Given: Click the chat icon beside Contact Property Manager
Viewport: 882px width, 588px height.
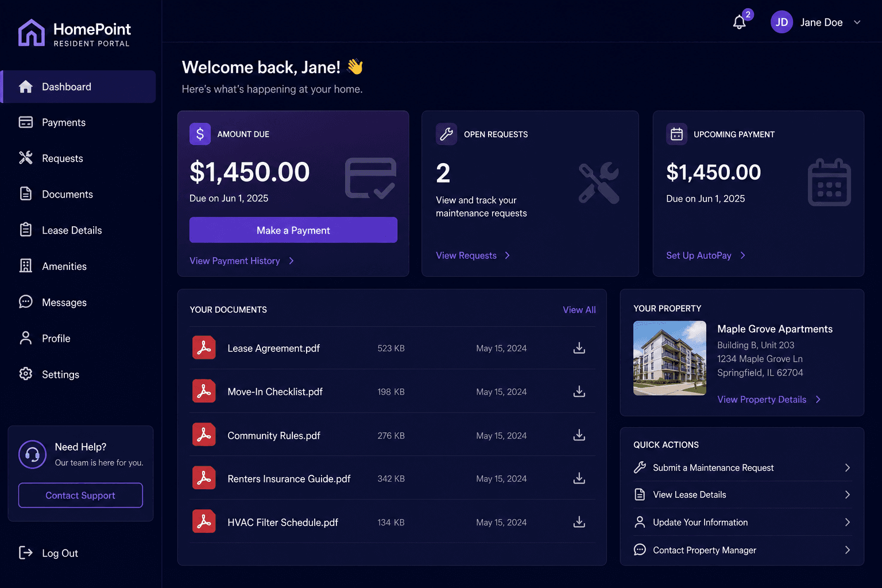Looking at the screenshot, I should click(x=640, y=550).
